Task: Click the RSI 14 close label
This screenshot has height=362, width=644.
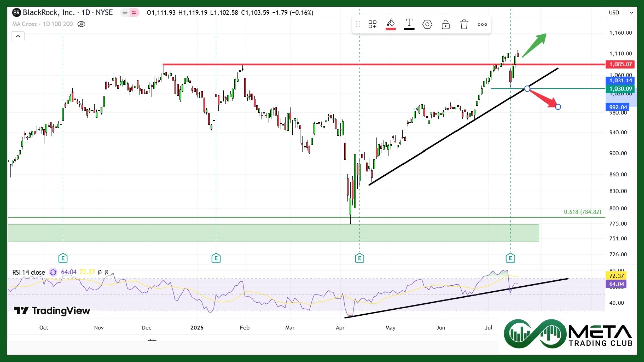Action: click(x=29, y=272)
